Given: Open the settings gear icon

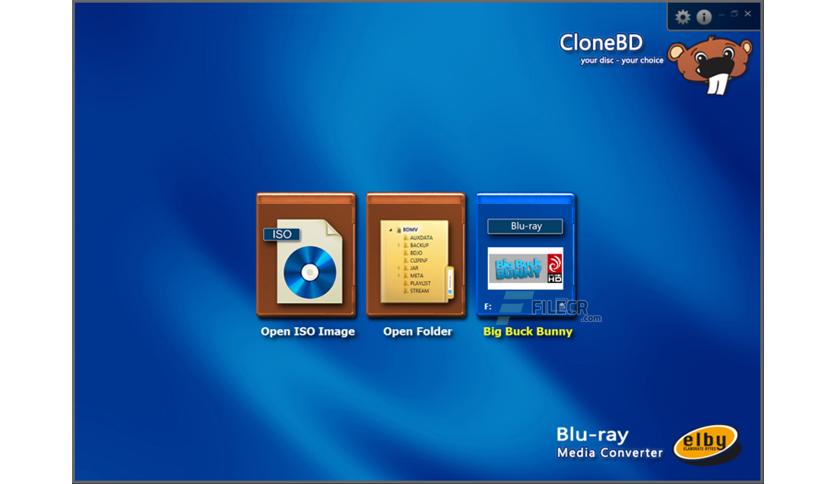Looking at the screenshot, I should click(682, 17).
